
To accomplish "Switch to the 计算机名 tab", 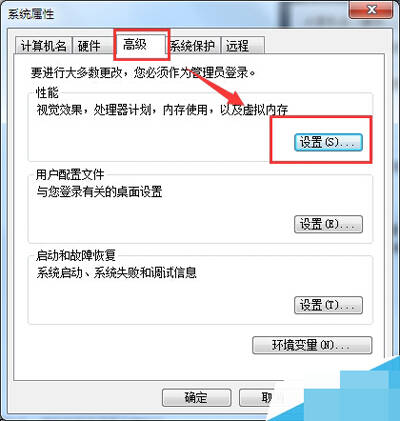I will [43, 45].
